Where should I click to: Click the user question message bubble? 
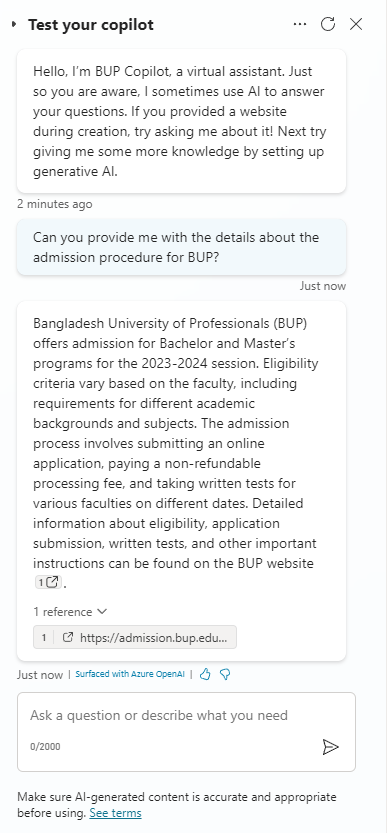(x=181, y=247)
